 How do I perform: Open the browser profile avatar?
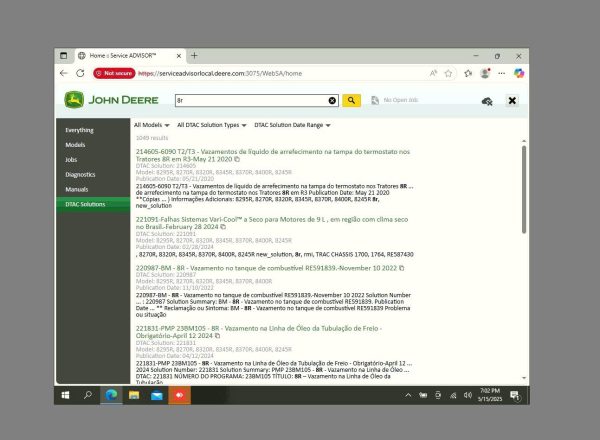[x=485, y=73]
